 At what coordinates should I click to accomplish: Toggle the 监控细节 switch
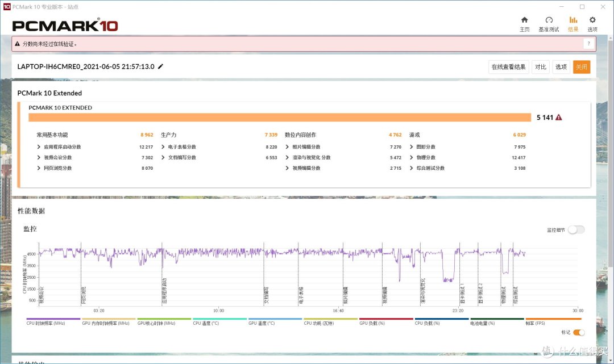coord(576,230)
